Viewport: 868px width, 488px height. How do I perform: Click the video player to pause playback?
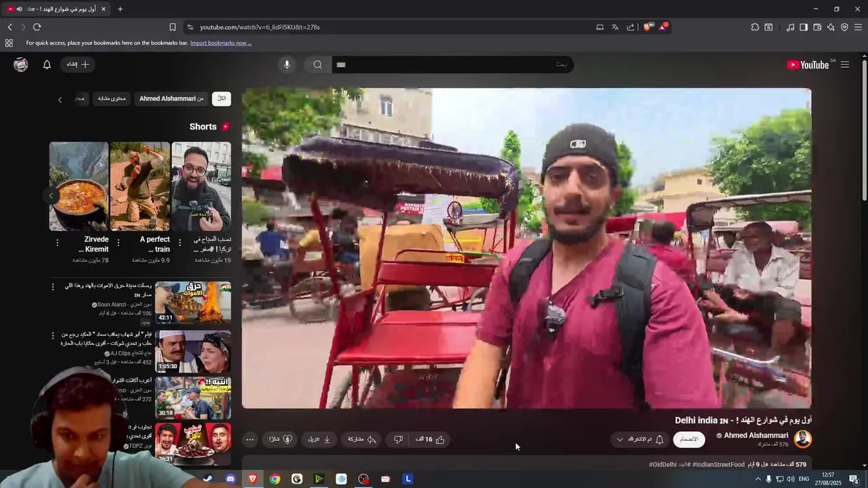point(526,248)
